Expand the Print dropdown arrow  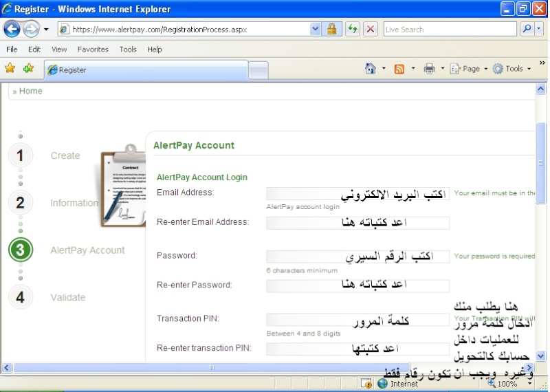click(443, 69)
